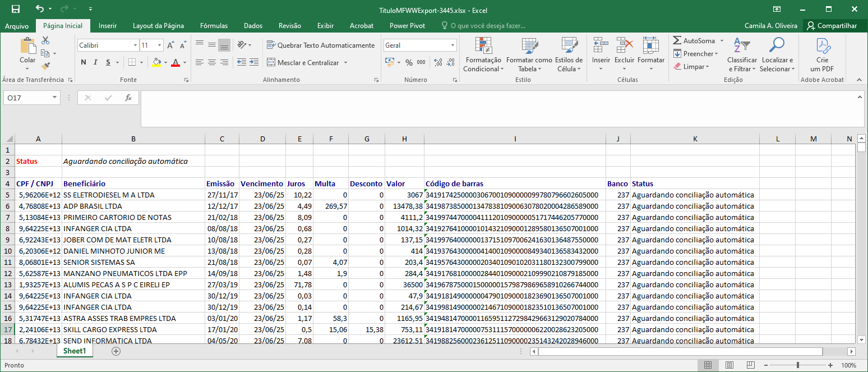Align text to the middle of the cell
868x372 pixels.
212,45
